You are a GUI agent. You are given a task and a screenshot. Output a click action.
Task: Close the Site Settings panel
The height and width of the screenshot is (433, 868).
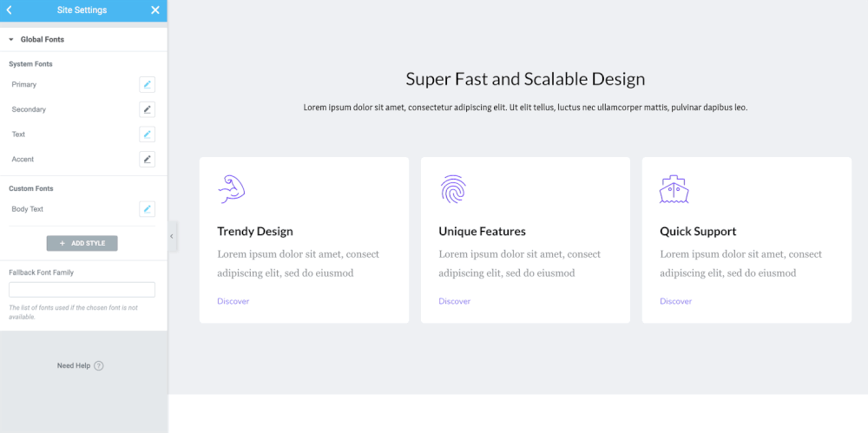[155, 10]
